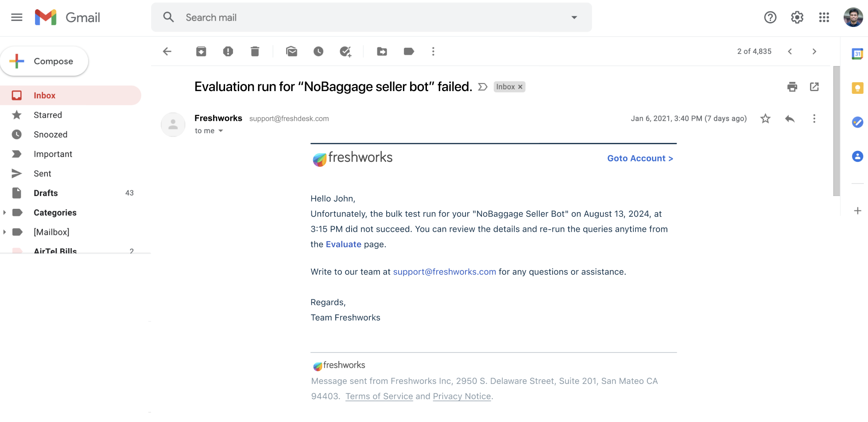The image size is (868, 422).
Task: Click in the Search mail field
Action: pos(372,17)
